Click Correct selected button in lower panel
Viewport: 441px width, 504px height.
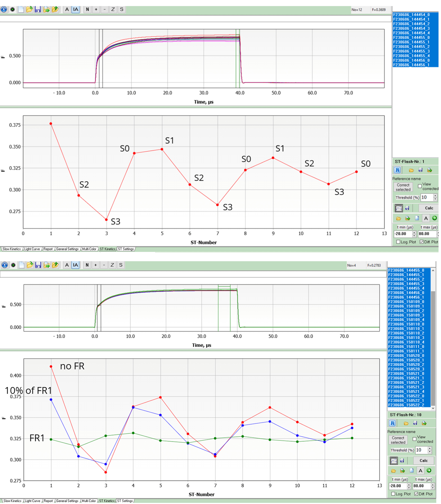tap(398, 440)
